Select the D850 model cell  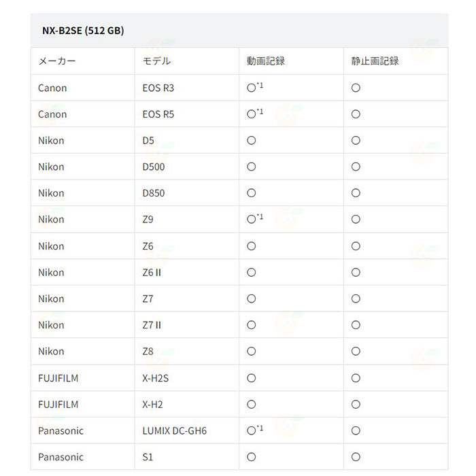[154, 193]
